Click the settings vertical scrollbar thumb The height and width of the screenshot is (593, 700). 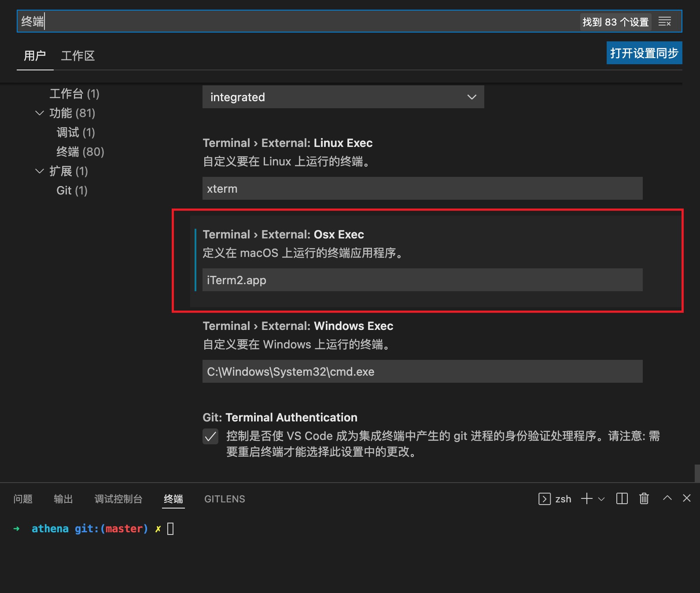(x=697, y=473)
